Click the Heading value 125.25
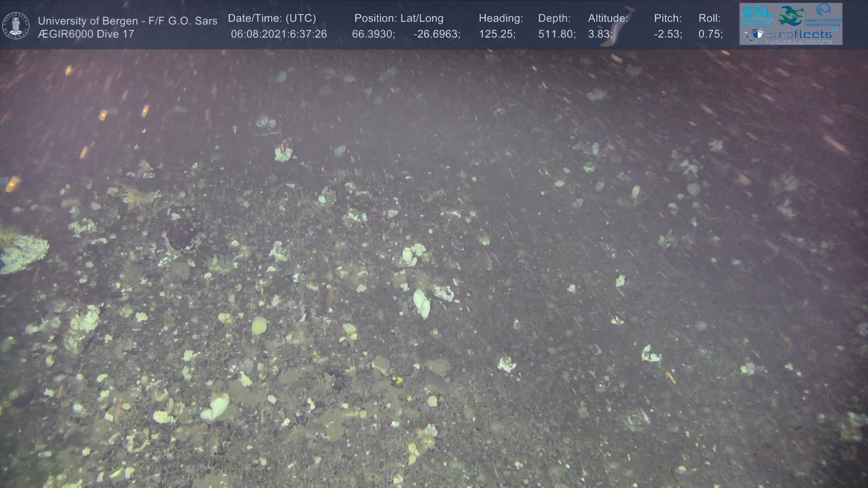This screenshot has height=488, width=868. 497,34
